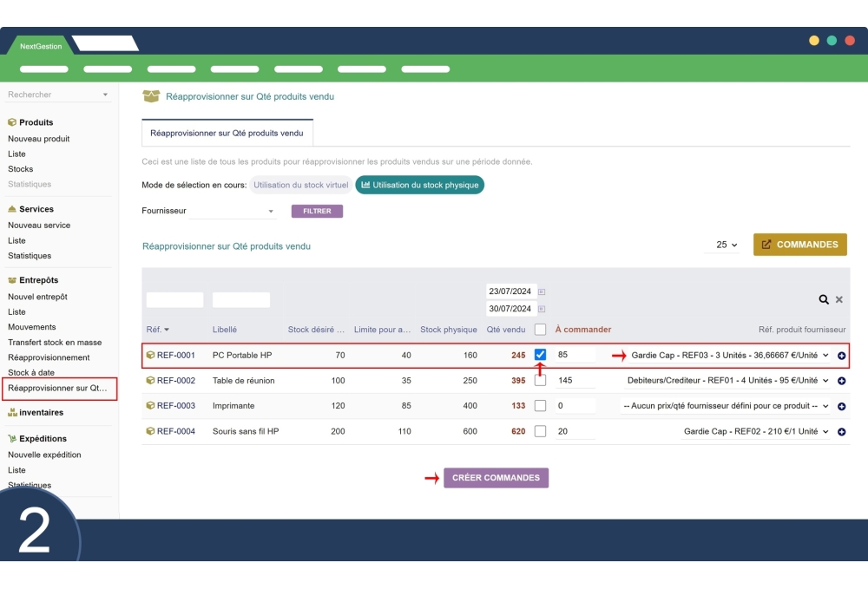This screenshot has height=589, width=868.
Task: Select the Réapprovisionner sur Qté produits vendu tab
Action: tap(227, 133)
